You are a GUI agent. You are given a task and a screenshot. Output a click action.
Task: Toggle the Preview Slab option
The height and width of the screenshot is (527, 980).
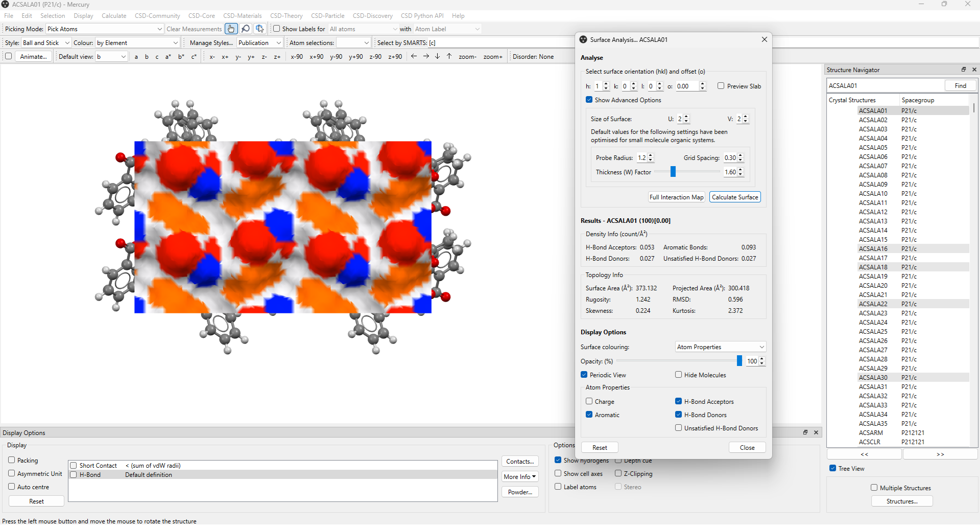pos(721,86)
